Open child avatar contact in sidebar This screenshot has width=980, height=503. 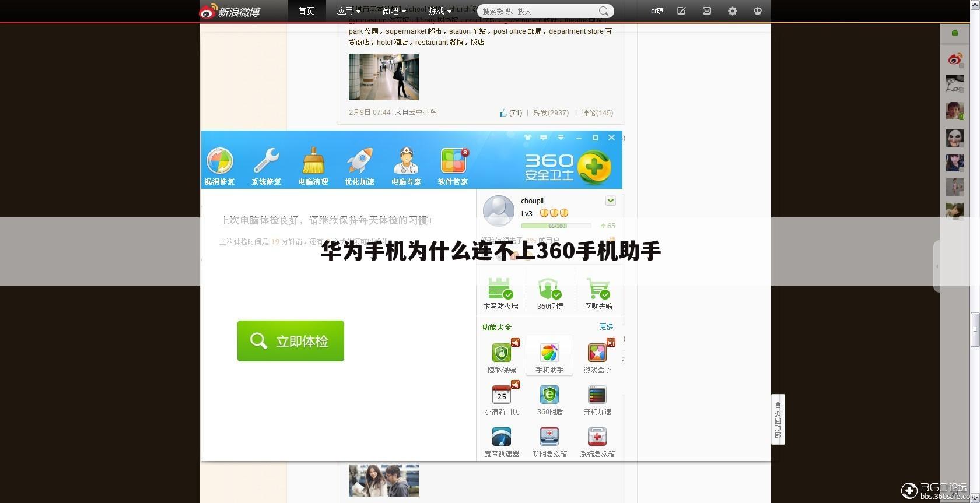[x=955, y=111]
